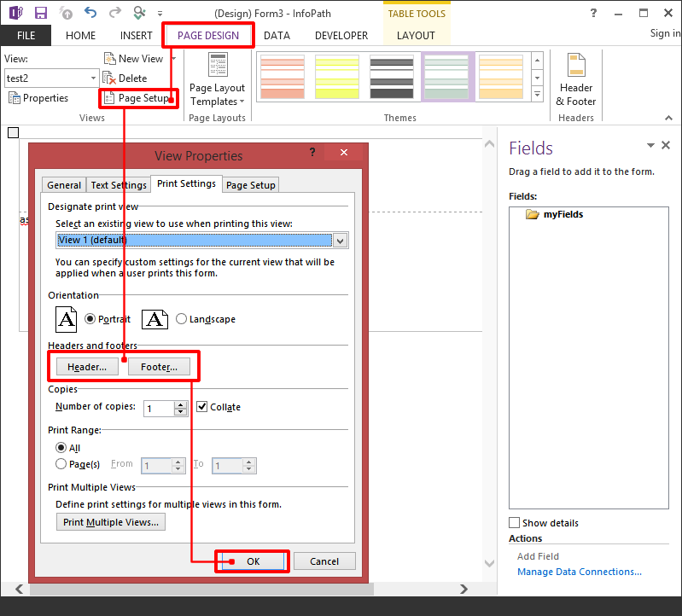Collapse the ribbon
Screen dimensions: 682x616
pos(669,118)
